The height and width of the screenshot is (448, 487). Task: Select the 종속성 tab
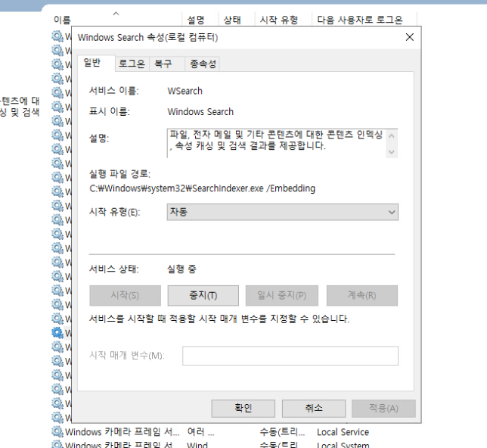(x=203, y=64)
